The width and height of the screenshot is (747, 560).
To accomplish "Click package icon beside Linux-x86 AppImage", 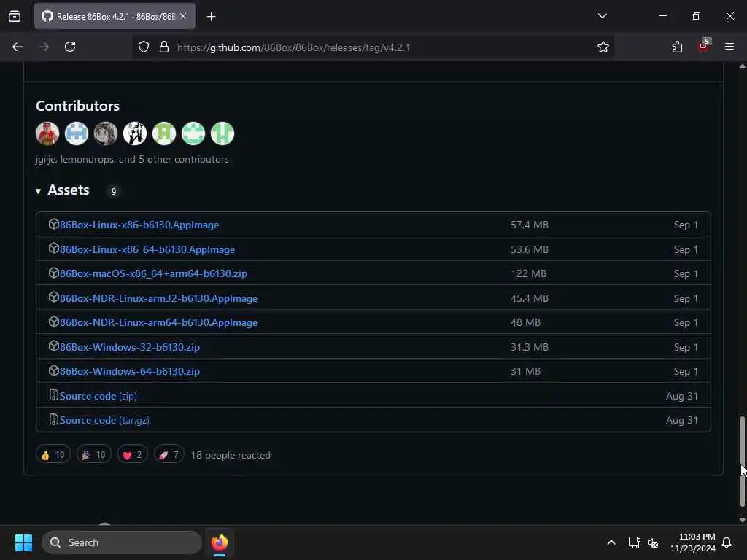I will (x=53, y=224).
